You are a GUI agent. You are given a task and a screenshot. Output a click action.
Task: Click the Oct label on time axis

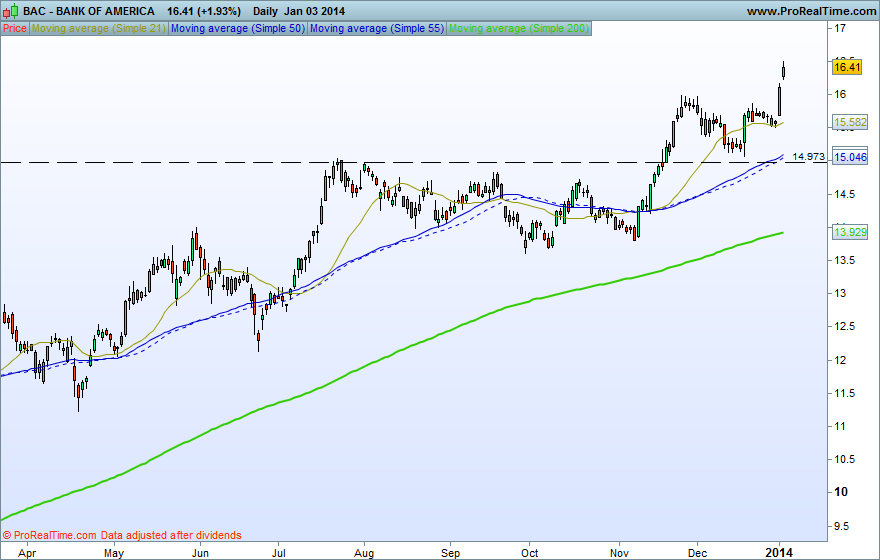[x=529, y=553]
